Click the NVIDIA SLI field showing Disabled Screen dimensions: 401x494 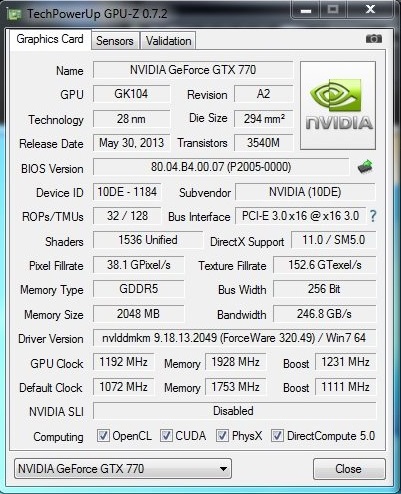[x=234, y=411]
